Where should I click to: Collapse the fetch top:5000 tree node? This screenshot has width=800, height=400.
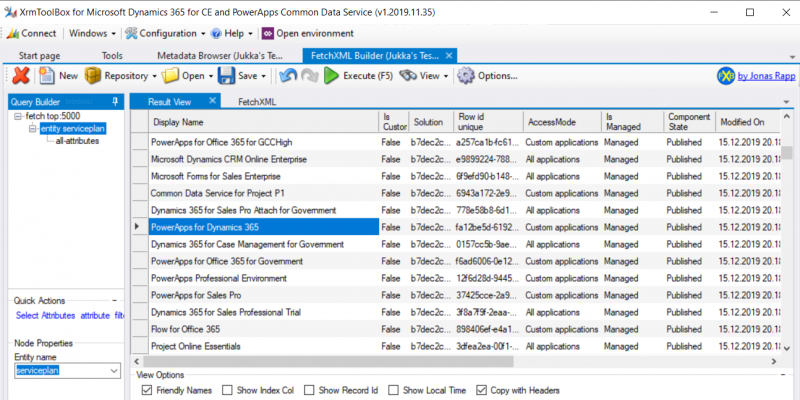[19, 116]
